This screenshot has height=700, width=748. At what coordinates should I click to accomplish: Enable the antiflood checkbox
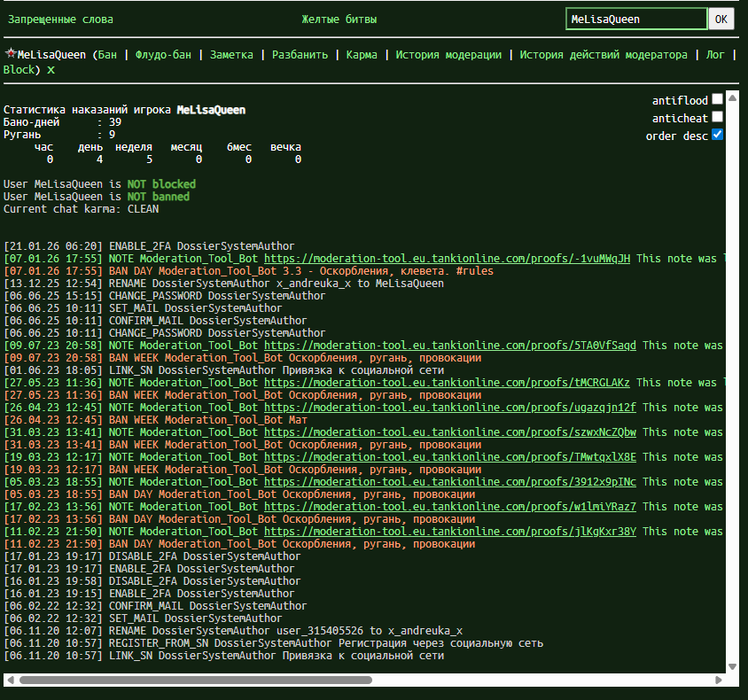[x=717, y=100]
